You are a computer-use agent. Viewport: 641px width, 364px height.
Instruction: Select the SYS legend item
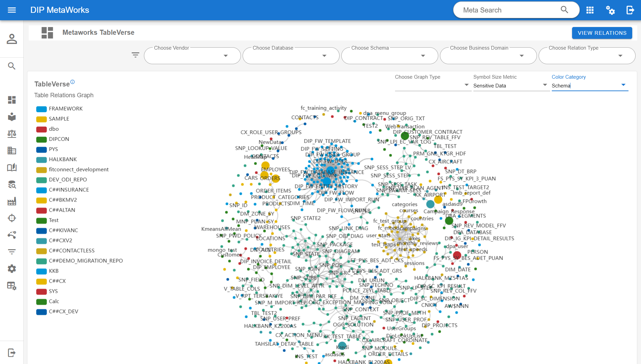coord(47,291)
